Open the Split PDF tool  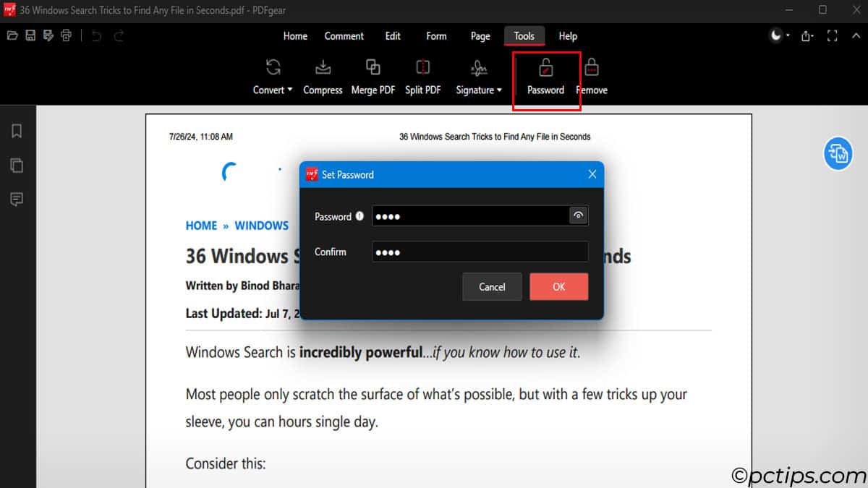423,77
